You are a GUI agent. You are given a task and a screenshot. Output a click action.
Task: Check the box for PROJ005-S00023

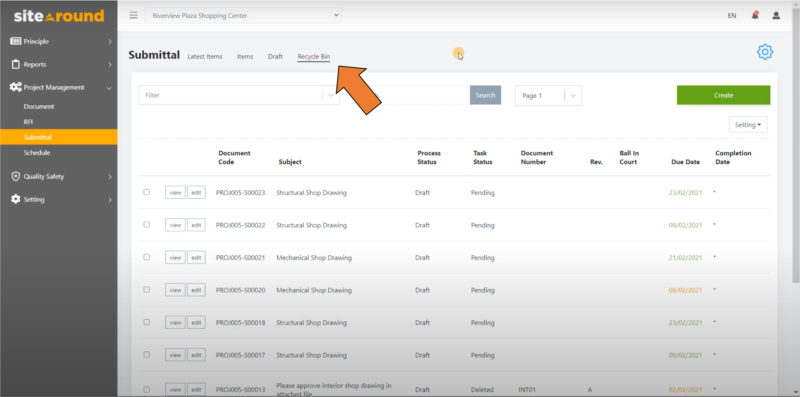coord(147,192)
